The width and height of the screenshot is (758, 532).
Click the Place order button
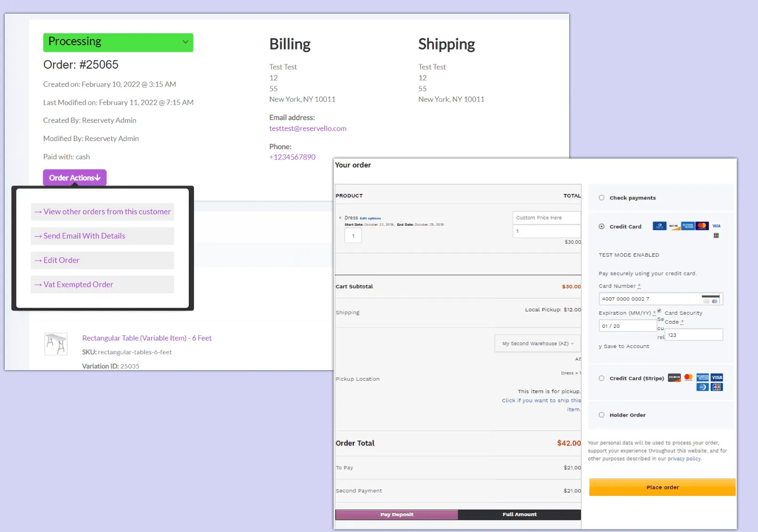click(x=662, y=487)
